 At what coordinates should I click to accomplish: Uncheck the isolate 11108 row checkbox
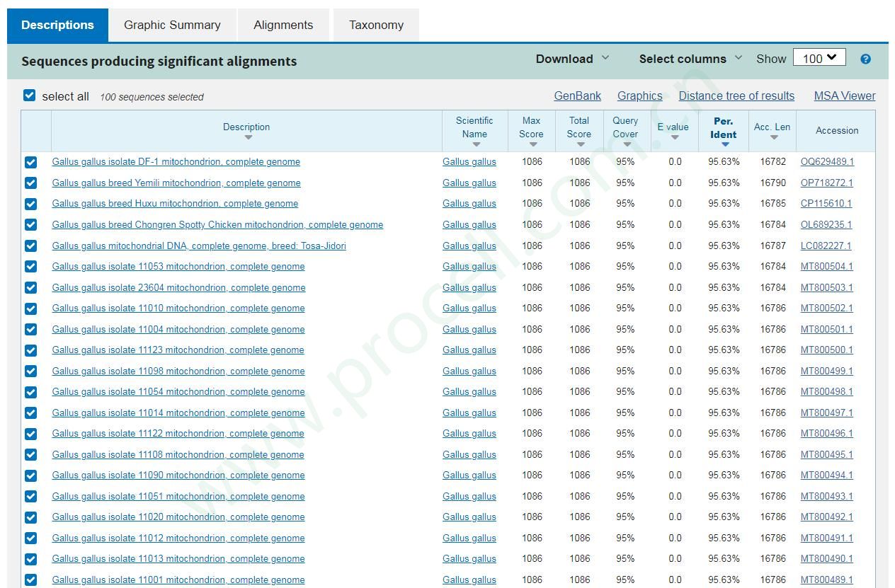[30, 454]
